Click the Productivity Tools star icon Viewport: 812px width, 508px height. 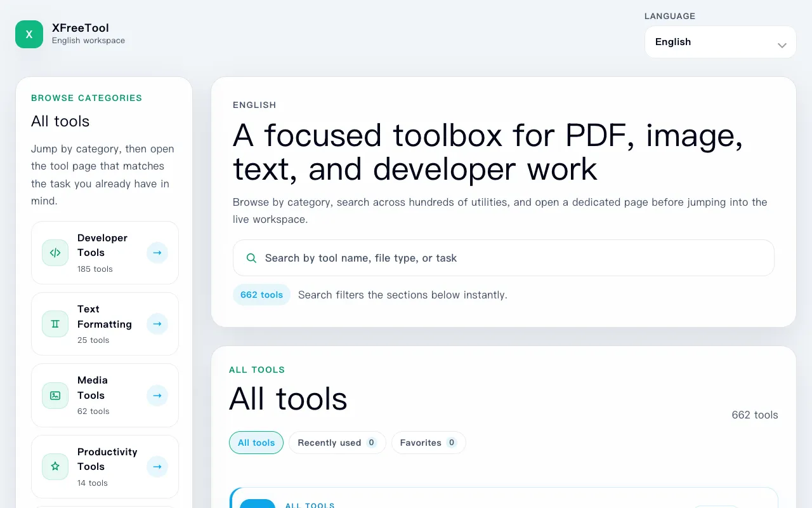55,467
